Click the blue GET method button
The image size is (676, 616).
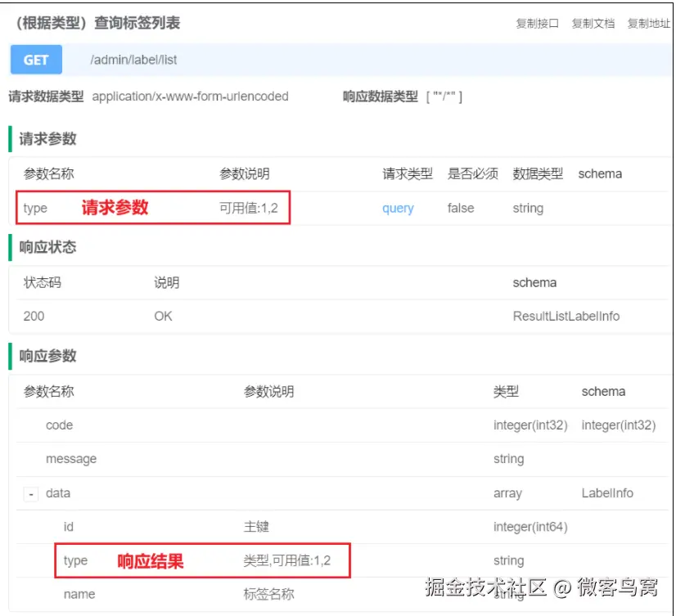[x=36, y=60]
